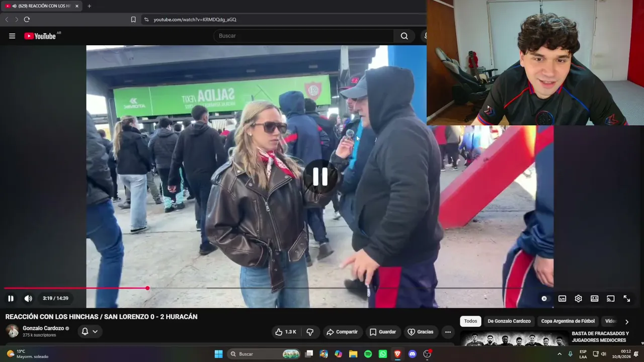Open more actions ellipsis under the video

[x=448, y=332]
